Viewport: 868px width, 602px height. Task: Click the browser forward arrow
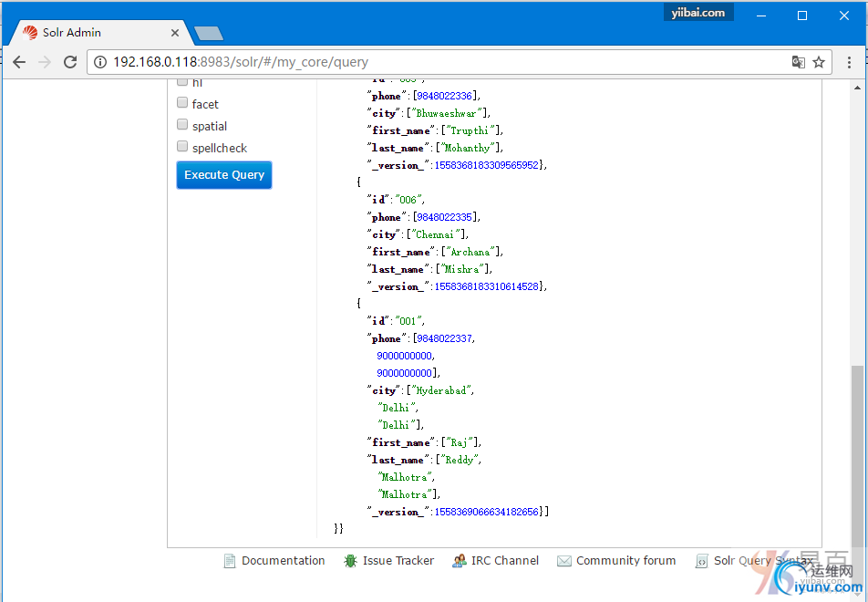pyautogui.click(x=45, y=62)
